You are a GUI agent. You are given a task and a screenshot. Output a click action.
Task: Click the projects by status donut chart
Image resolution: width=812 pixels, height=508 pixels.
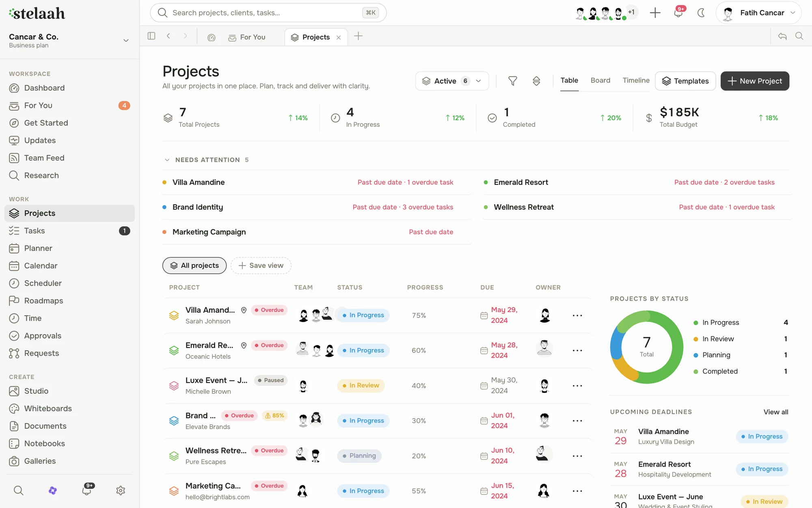[x=646, y=347]
